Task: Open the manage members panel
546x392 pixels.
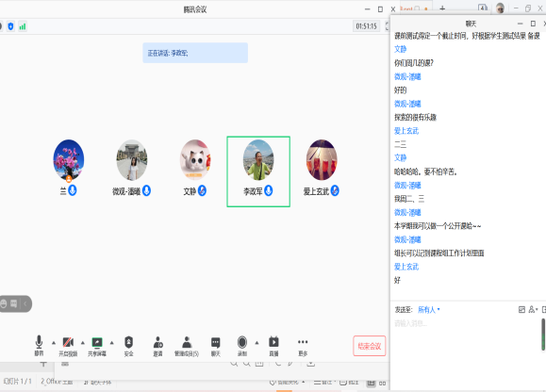Action: pyautogui.click(x=187, y=346)
